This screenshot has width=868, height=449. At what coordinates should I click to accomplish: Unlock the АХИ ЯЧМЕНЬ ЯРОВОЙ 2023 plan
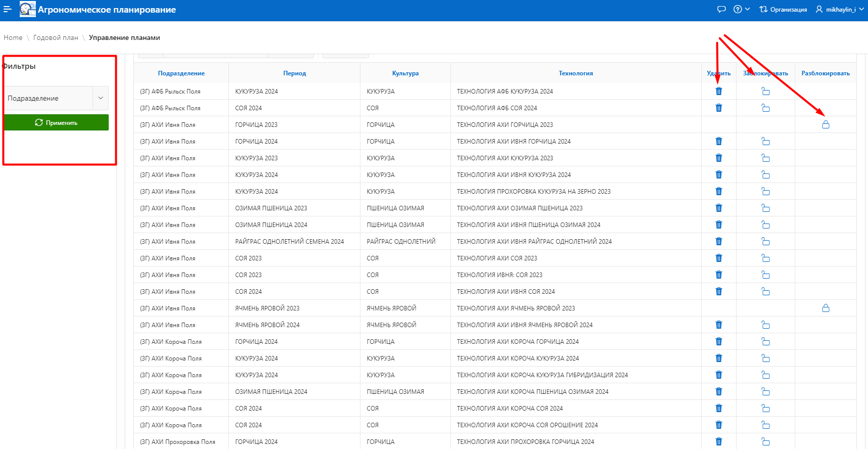click(826, 308)
